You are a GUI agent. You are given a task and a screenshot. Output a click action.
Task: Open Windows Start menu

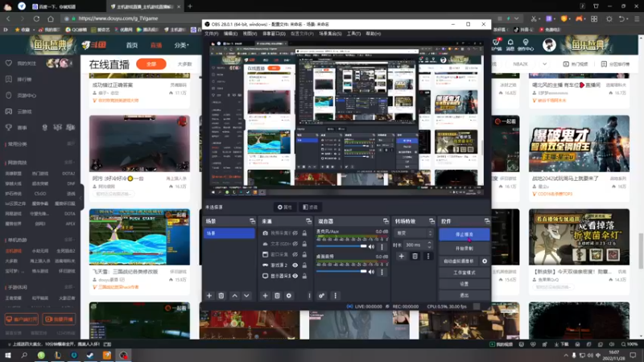pyautogui.click(x=8, y=356)
